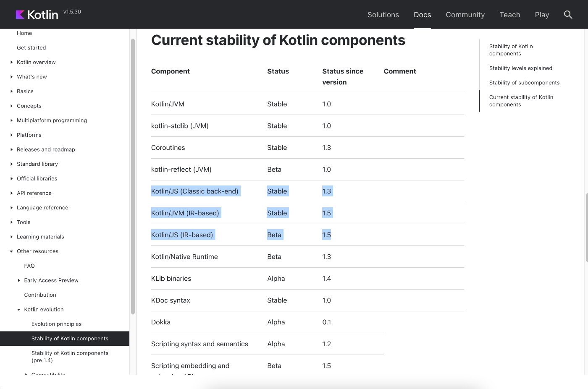The height and width of the screenshot is (389, 588).
Task: Jump to Stability of Kotlin components anchor
Action: point(511,50)
